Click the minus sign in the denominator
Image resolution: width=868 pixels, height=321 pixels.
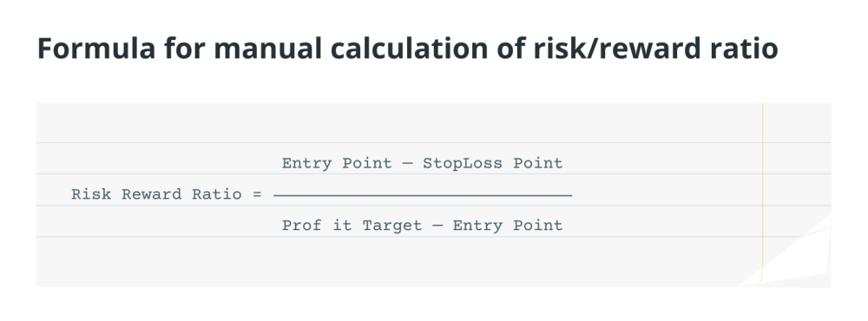pos(437,226)
